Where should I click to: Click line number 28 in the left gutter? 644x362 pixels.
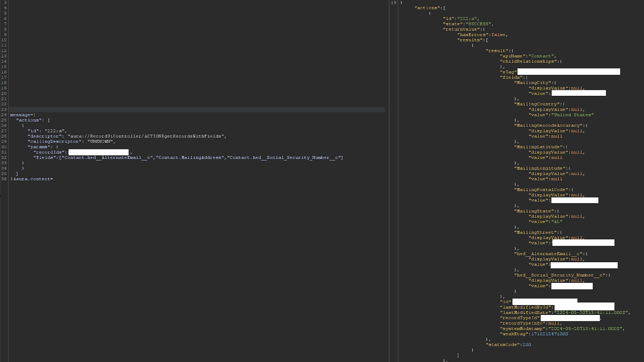coord(4,136)
